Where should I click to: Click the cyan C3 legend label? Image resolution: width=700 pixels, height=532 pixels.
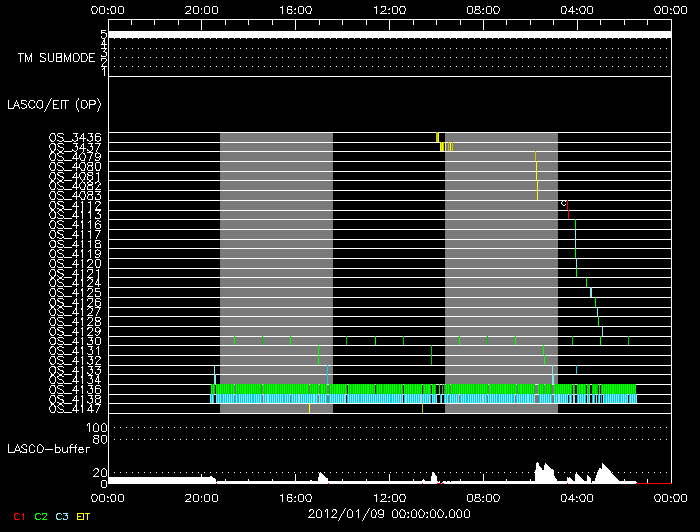[63, 516]
